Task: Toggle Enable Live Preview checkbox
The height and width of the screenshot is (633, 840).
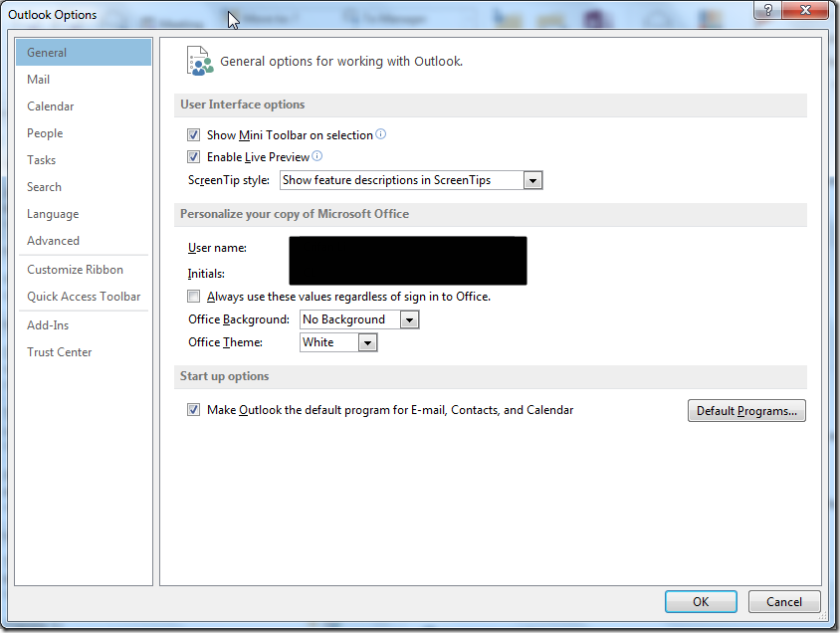Action: click(193, 157)
